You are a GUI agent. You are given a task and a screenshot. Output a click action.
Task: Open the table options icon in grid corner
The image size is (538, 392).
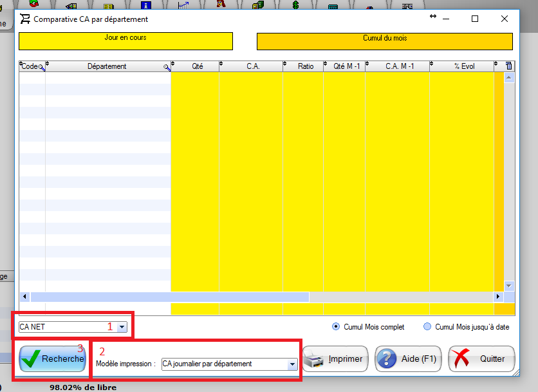508,66
